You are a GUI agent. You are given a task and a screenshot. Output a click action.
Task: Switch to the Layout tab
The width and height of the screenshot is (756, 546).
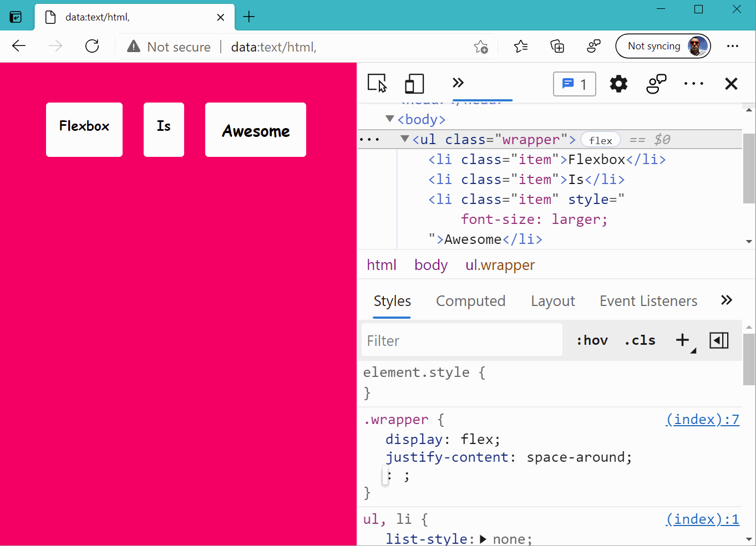point(552,301)
